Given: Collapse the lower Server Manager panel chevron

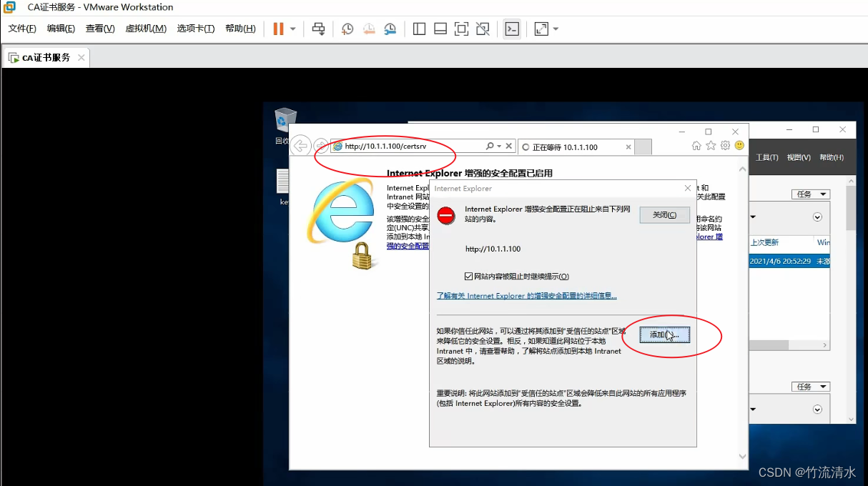Looking at the screenshot, I should pos(817,410).
